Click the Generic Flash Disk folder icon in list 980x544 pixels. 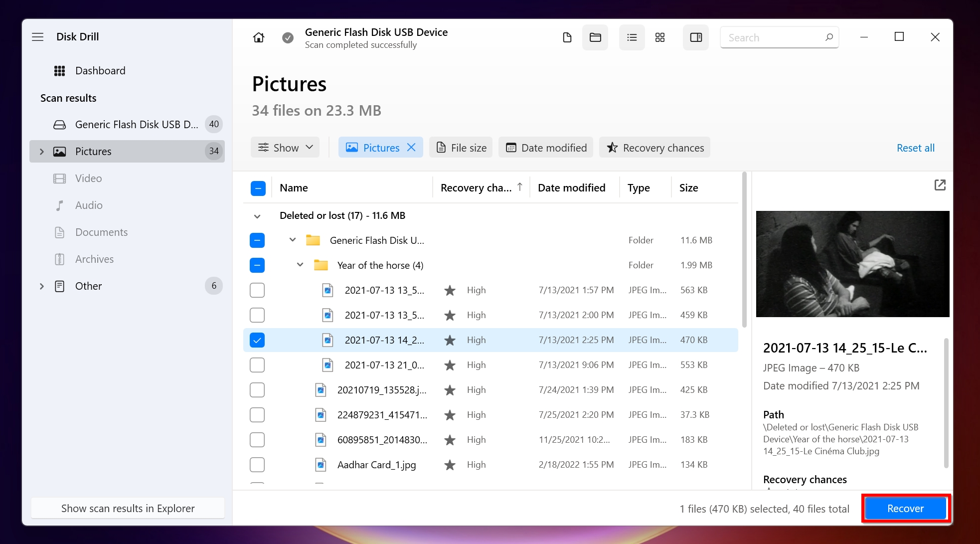pos(313,240)
